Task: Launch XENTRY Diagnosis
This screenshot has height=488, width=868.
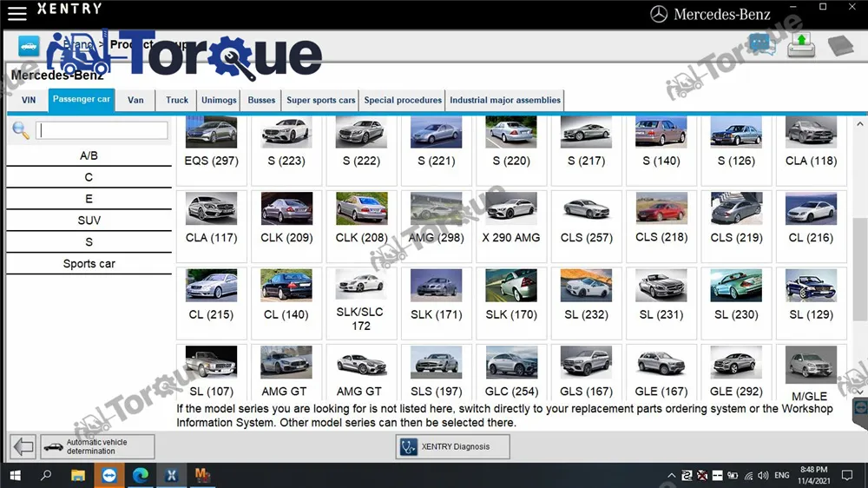Action: click(x=452, y=446)
